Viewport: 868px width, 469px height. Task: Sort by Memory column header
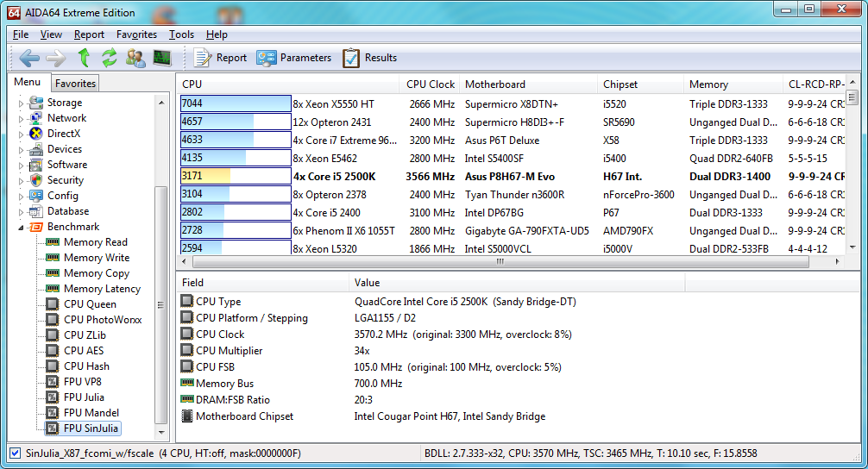tap(733, 84)
